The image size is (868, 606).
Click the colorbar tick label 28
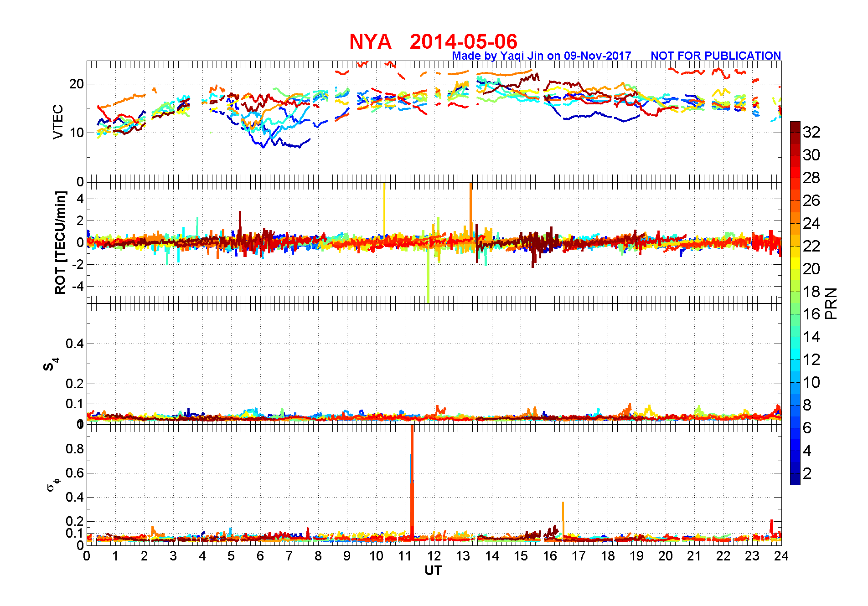[811, 178]
